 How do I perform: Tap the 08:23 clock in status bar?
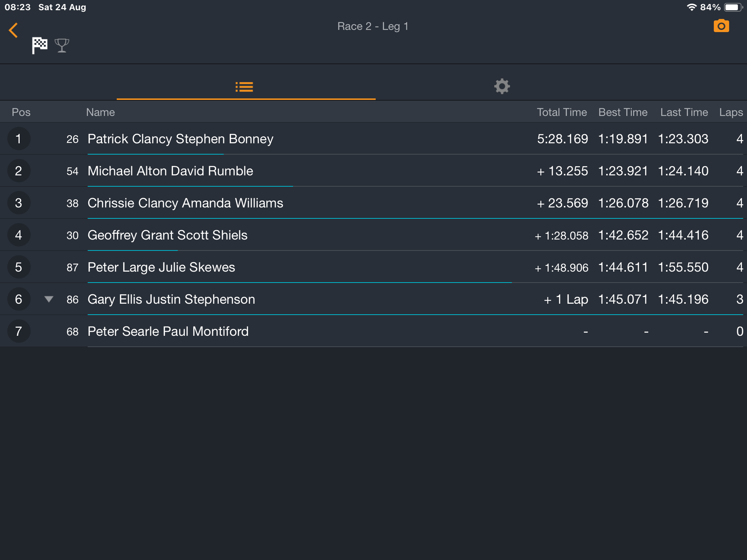pos(18,7)
